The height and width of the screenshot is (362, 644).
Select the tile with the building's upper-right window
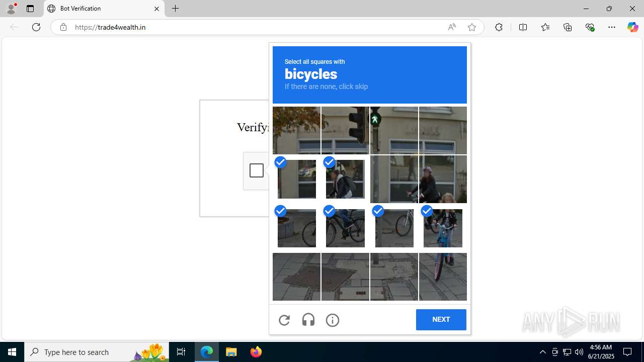pos(443,130)
